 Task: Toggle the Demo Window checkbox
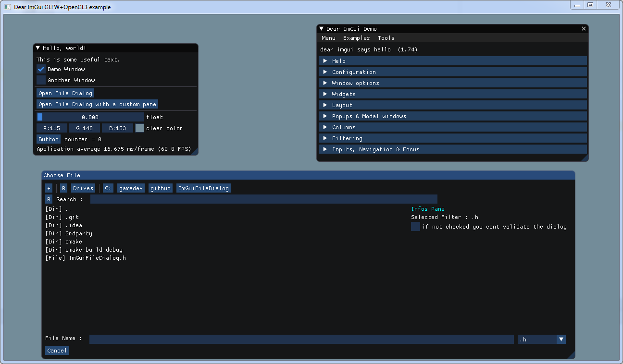41,69
